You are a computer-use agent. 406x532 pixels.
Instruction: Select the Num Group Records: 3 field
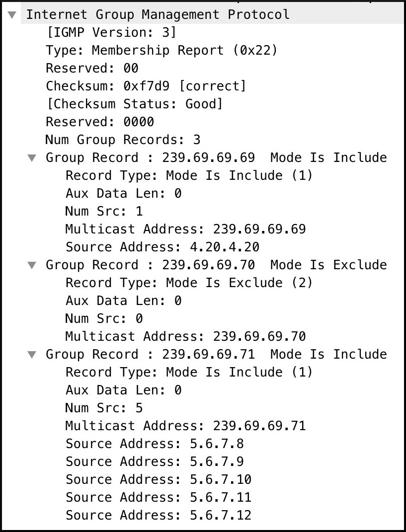pyautogui.click(x=123, y=140)
